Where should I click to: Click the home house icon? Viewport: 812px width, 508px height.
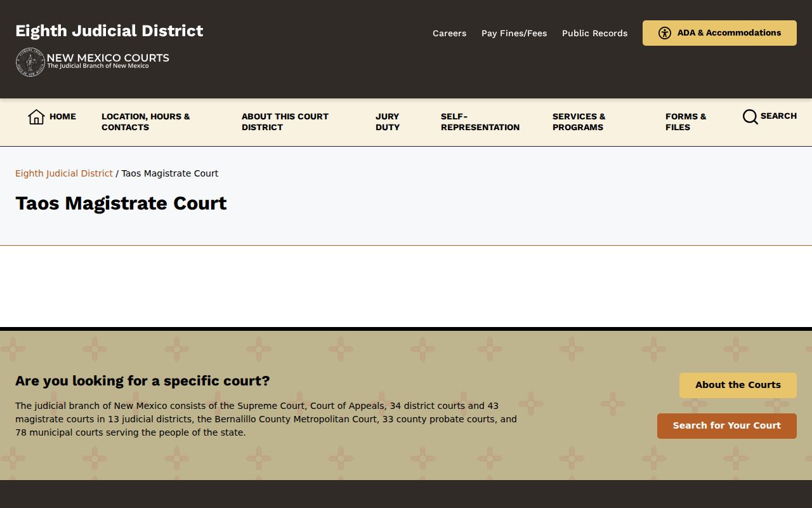pos(36,117)
